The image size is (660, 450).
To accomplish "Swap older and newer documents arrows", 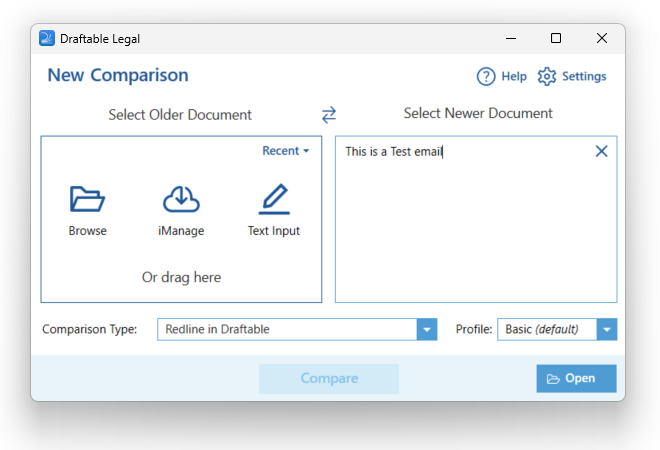I will click(x=329, y=114).
